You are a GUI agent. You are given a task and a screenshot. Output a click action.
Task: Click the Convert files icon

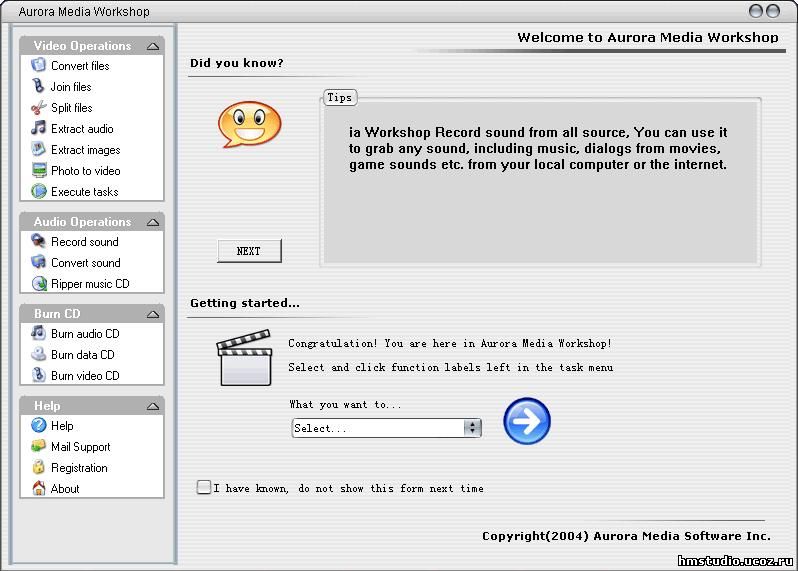tap(39, 65)
